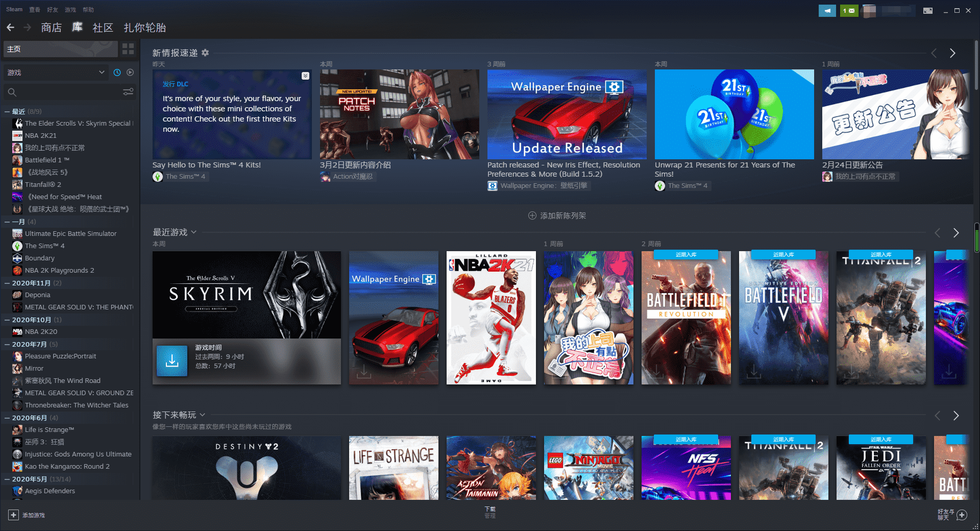Image resolution: width=980 pixels, height=531 pixels.
Task: Open the 好友 (friends) menu
Action: click(53, 10)
